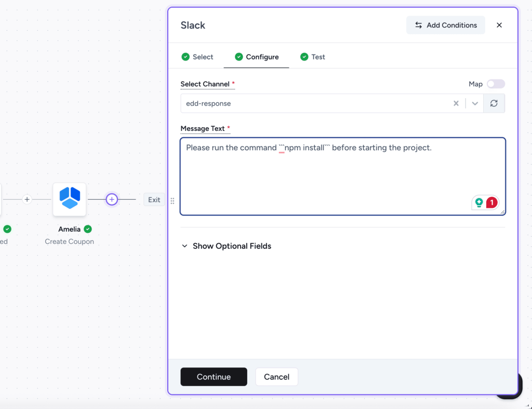
Task: Open the Select Channel dropdown arrow
Action: pyautogui.click(x=474, y=103)
